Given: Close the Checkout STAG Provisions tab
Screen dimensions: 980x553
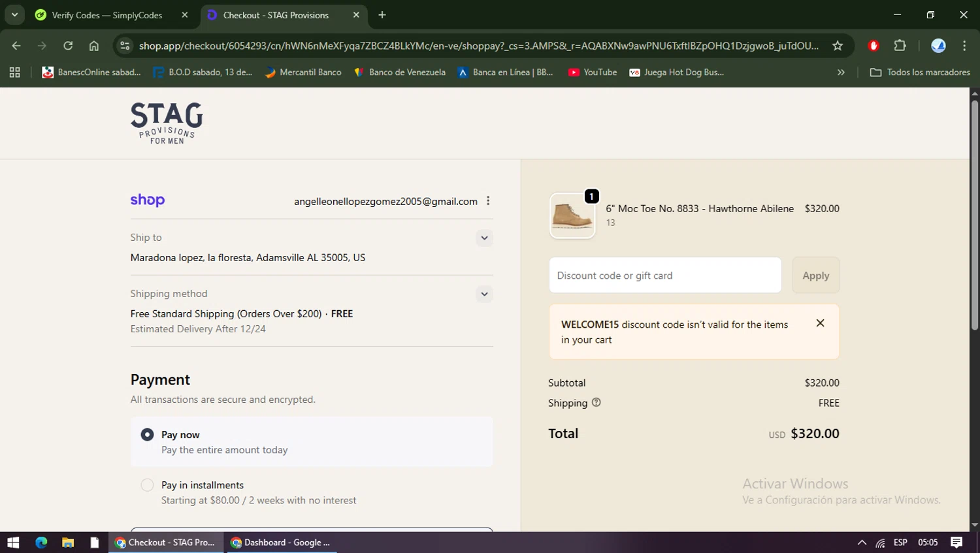Looking at the screenshot, I should point(356,15).
